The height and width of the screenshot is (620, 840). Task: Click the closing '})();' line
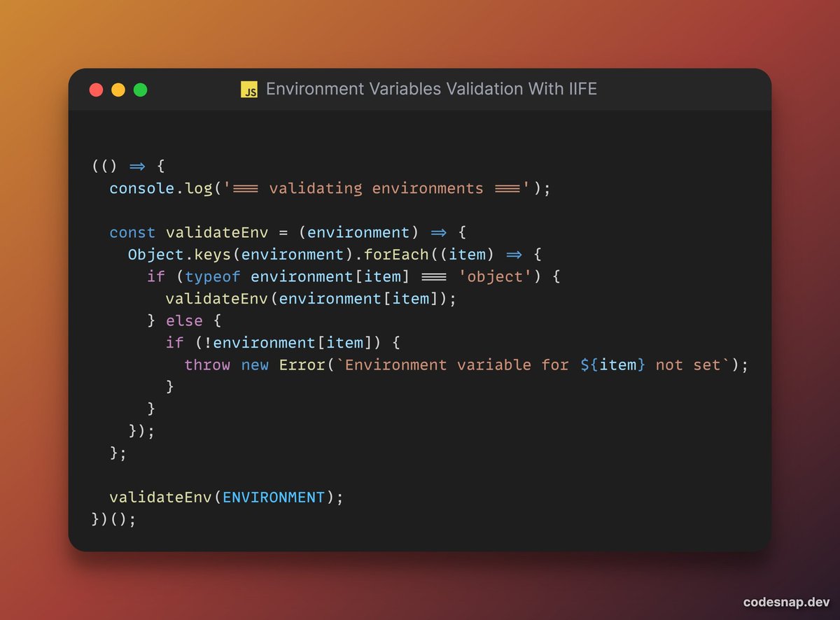[x=113, y=519]
